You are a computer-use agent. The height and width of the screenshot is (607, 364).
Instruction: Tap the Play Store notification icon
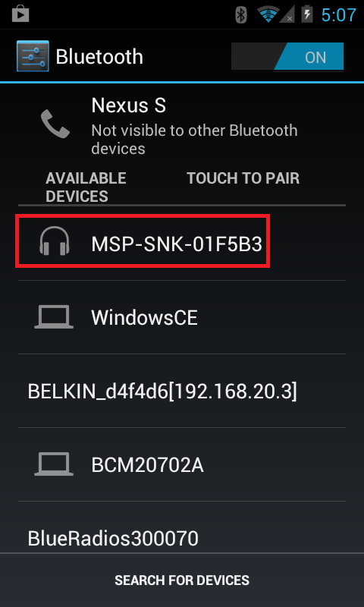click(21, 14)
